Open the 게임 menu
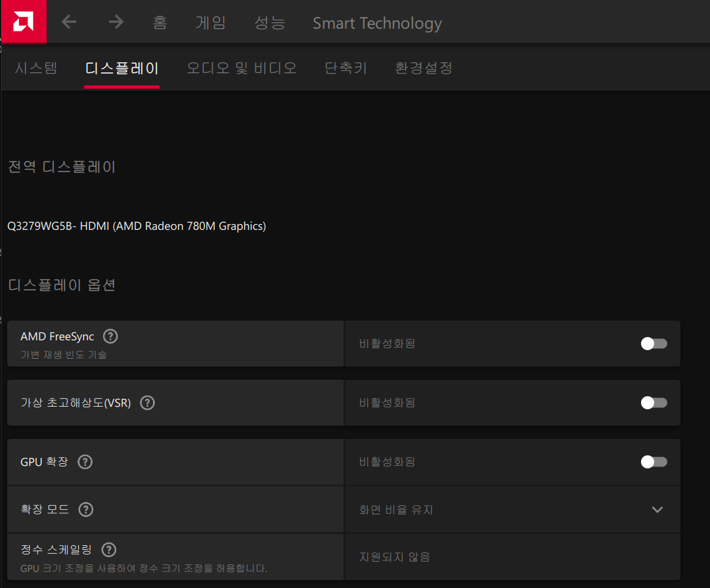710x588 pixels. [x=211, y=22]
